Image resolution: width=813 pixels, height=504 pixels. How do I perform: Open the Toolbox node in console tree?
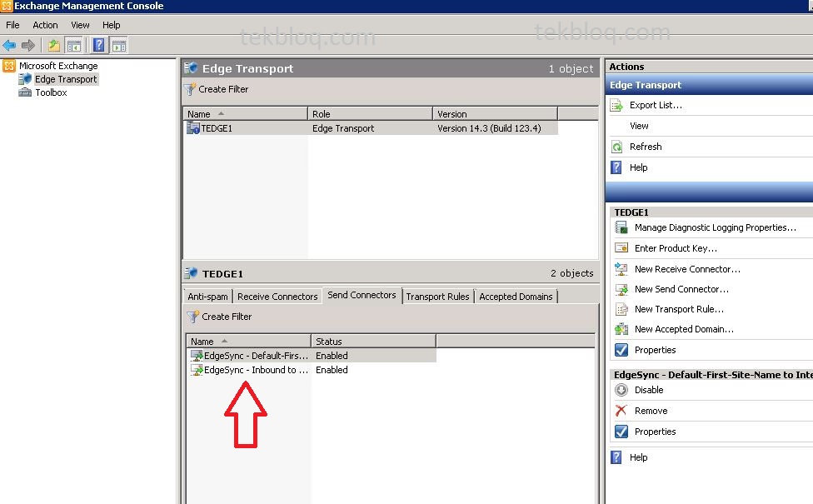[51, 92]
